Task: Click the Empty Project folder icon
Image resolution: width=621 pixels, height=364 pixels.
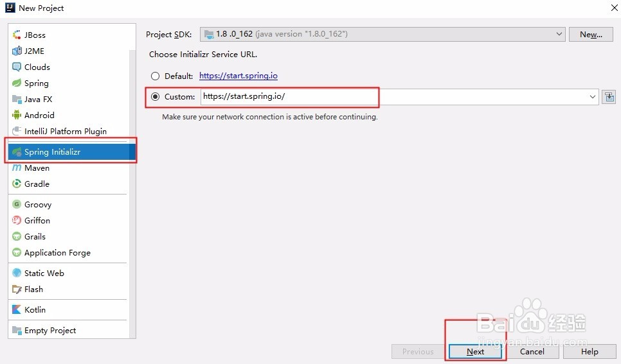Action: pos(17,331)
